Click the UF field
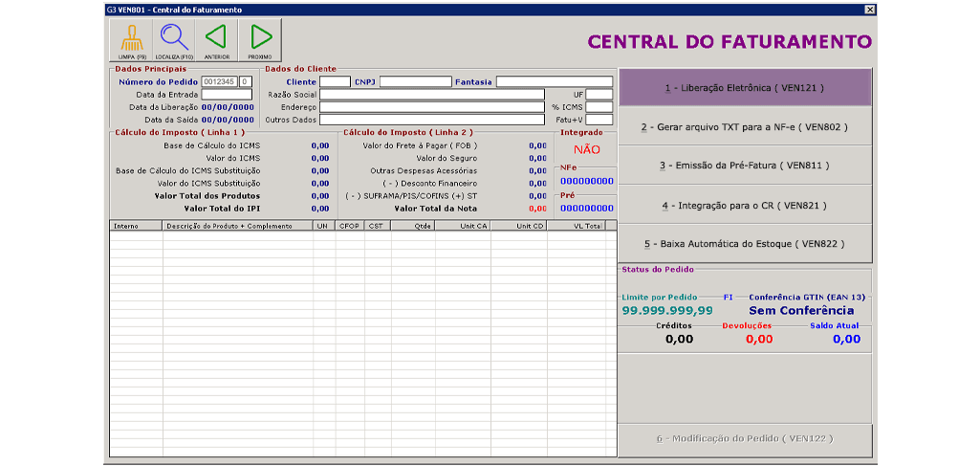980x466 pixels. click(x=599, y=95)
